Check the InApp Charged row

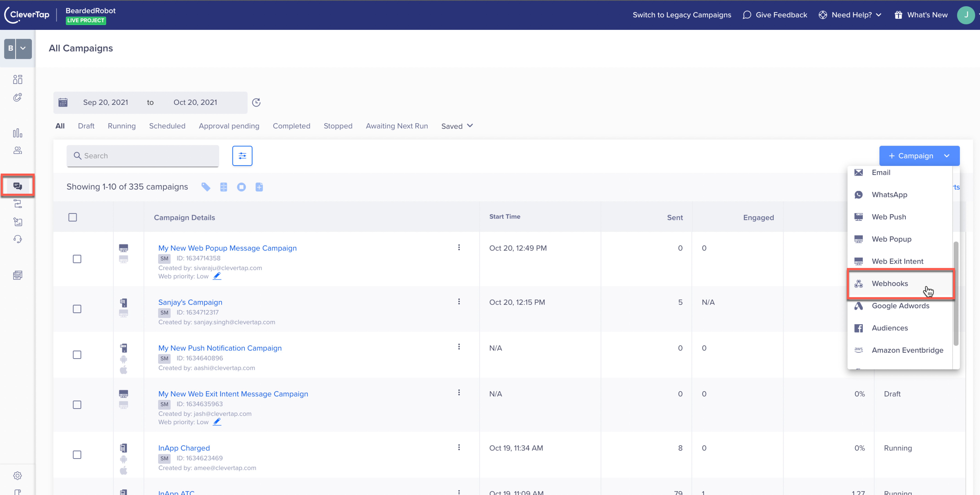(x=77, y=455)
